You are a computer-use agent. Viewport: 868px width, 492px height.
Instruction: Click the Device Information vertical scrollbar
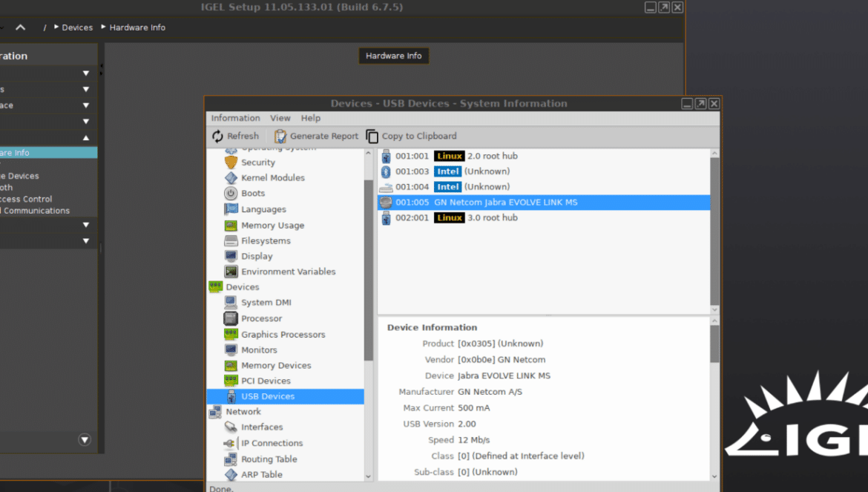pyautogui.click(x=714, y=344)
